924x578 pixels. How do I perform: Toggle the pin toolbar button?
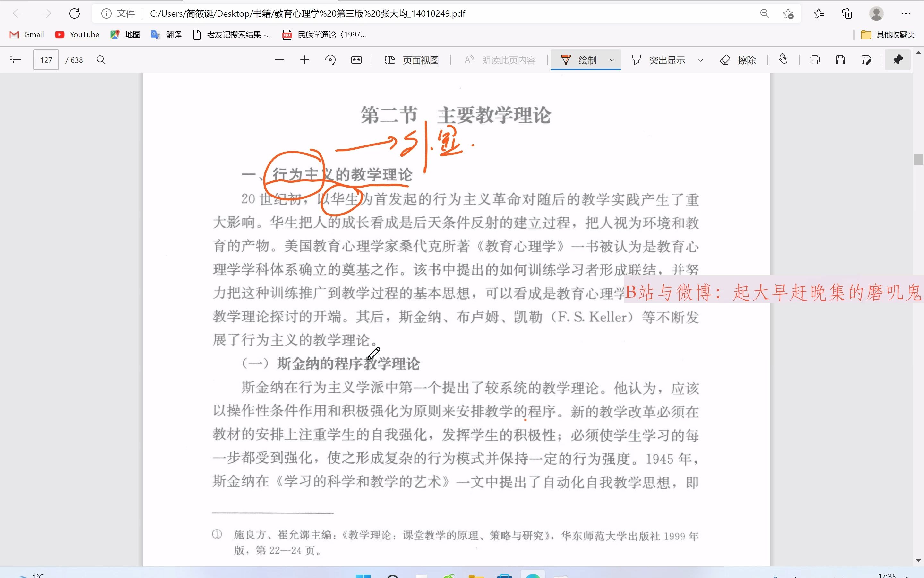point(898,60)
